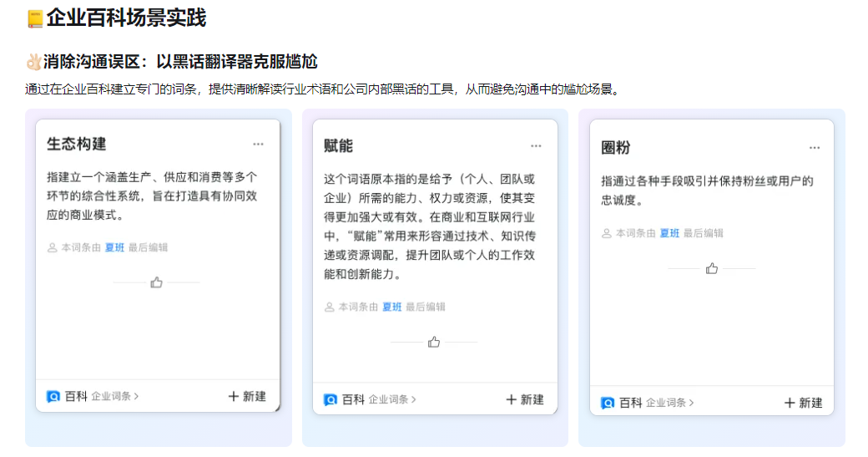Open the more options menu on 生态构建 card
Screen dimensions: 868x457
coord(259,145)
